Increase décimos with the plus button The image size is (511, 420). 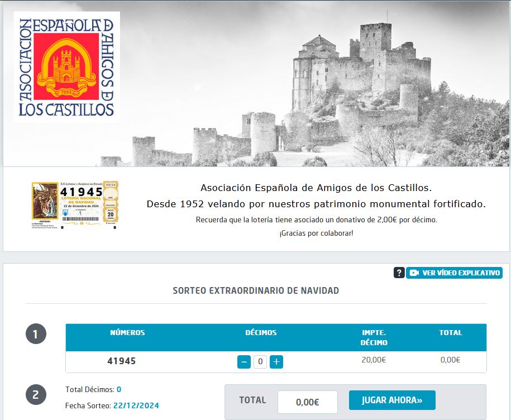276,362
